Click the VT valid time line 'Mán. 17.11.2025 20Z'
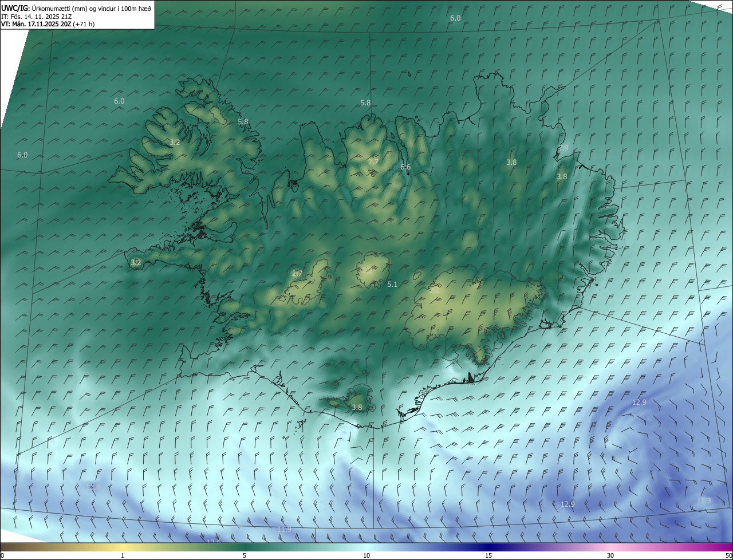 click(48, 24)
